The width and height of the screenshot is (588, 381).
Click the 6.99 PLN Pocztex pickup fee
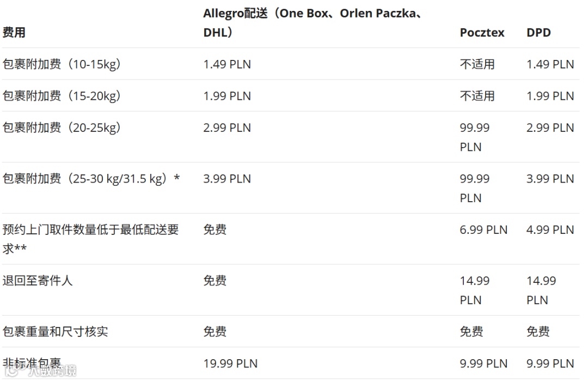483,230
